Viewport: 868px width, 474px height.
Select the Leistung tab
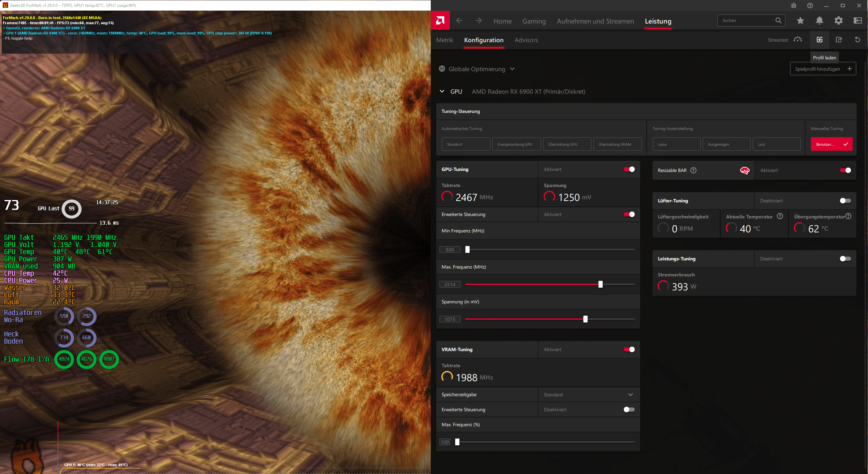click(x=658, y=21)
